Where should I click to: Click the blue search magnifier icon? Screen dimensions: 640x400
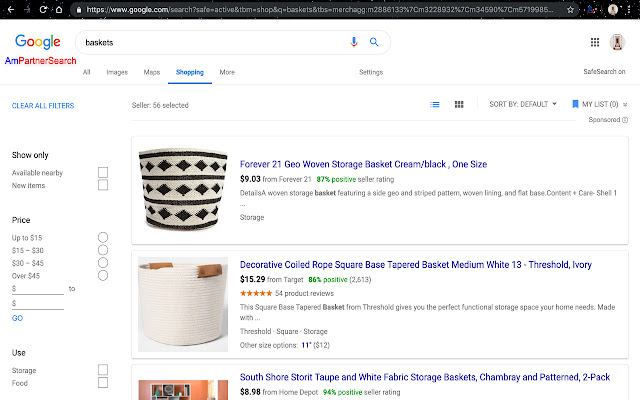[374, 42]
